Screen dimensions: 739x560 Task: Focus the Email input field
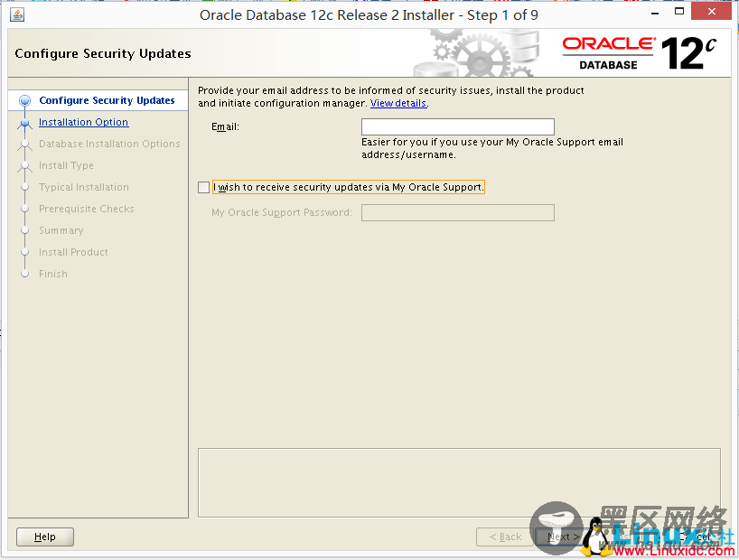point(458,126)
